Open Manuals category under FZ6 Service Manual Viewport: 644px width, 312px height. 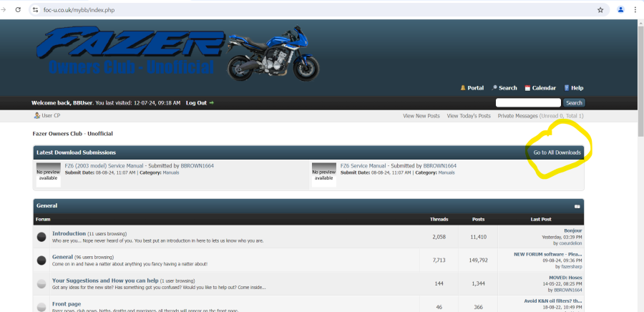[x=447, y=173]
